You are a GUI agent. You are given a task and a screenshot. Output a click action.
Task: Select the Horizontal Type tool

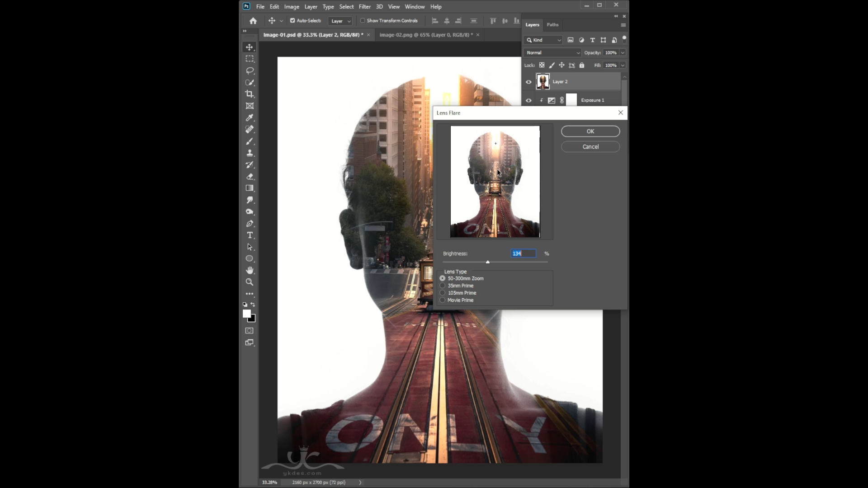click(250, 235)
